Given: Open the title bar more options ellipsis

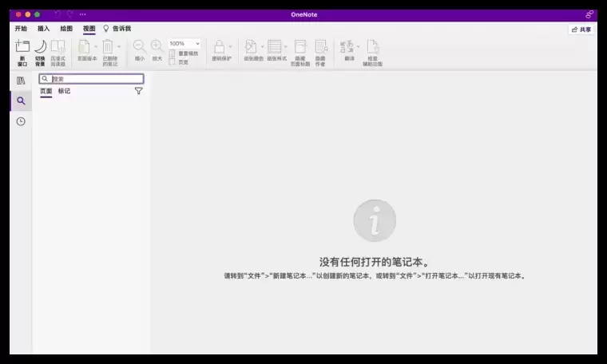Looking at the screenshot, I should (x=83, y=14).
